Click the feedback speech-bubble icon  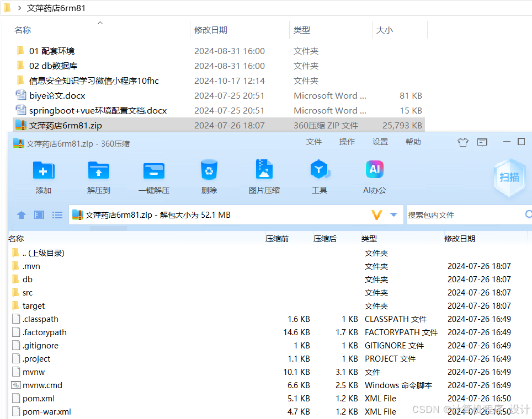(x=482, y=142)
